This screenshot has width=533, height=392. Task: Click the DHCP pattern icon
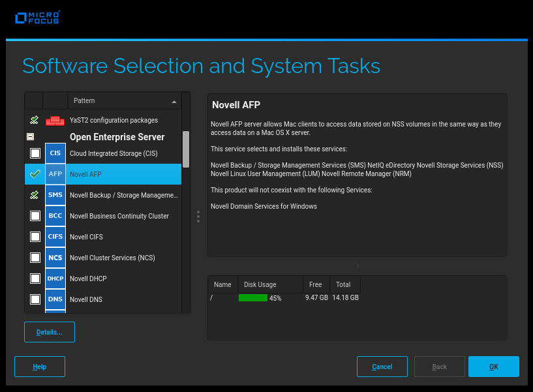click(x=55, y=279)
